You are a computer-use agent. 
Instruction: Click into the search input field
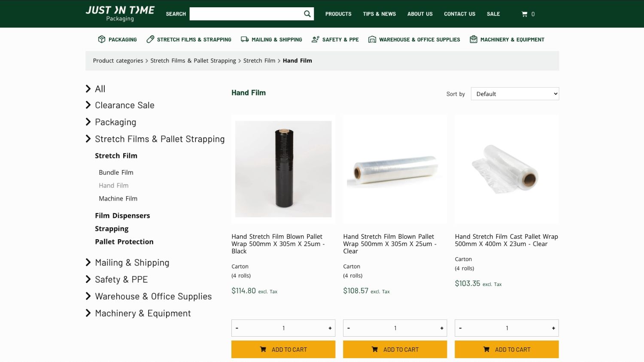[246, 14]
